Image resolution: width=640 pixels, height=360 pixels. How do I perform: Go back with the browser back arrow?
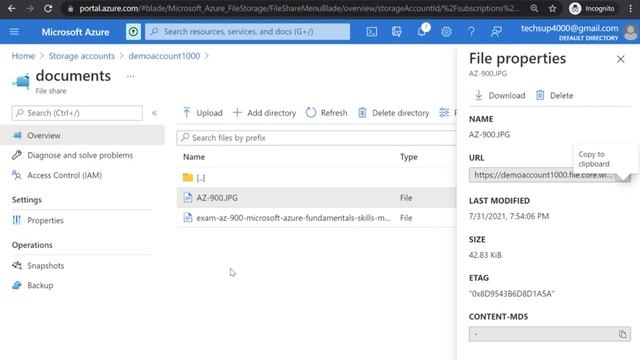(11, 9)
